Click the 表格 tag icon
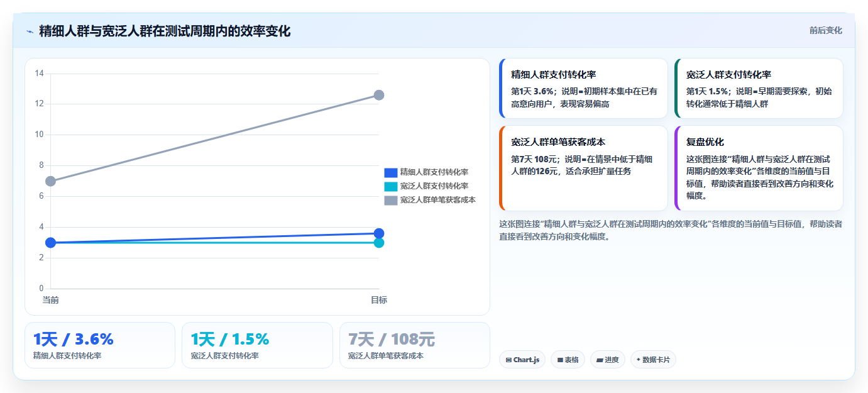 click(x=559, y=360)
